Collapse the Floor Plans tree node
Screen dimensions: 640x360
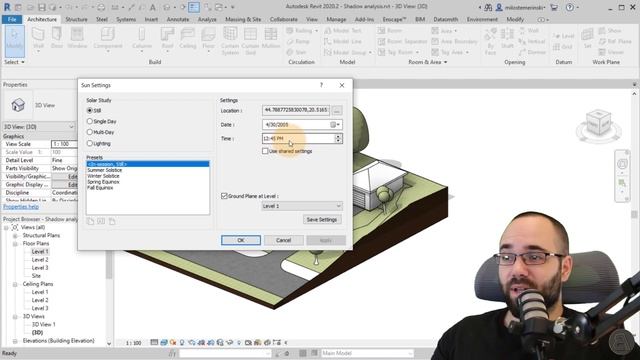point(15,244)
